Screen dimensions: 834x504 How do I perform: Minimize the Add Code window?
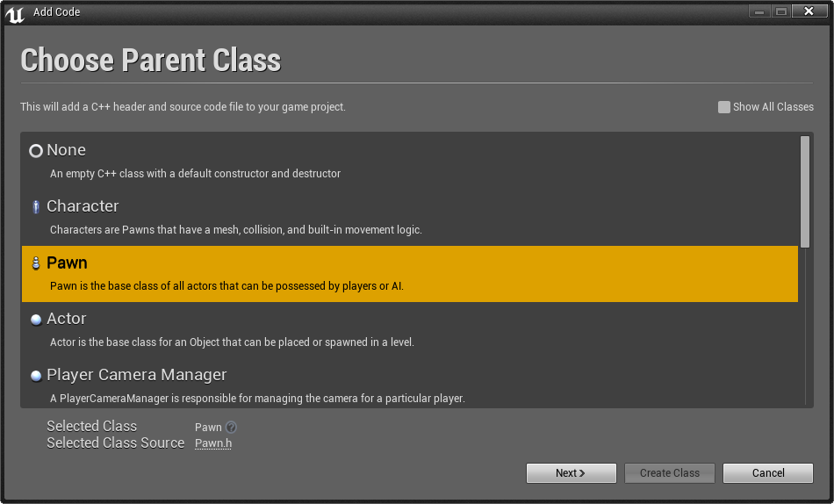(x=759, y=11)
